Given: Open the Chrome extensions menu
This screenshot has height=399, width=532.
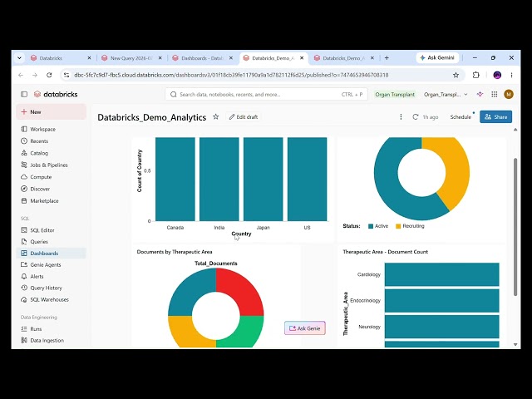Looking at the screenshot, I should 476,75.
